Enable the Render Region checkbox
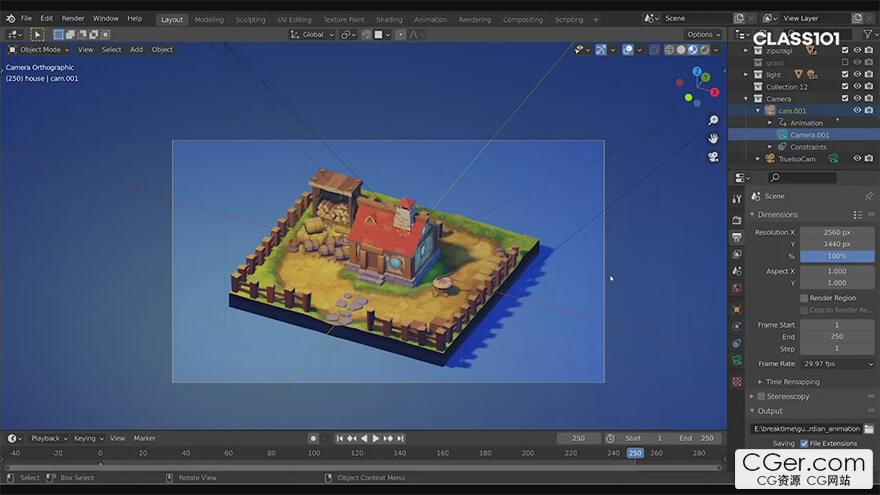The width and height of the screenshot is (880, 495). pyautogui.click(x=804, y=298)
